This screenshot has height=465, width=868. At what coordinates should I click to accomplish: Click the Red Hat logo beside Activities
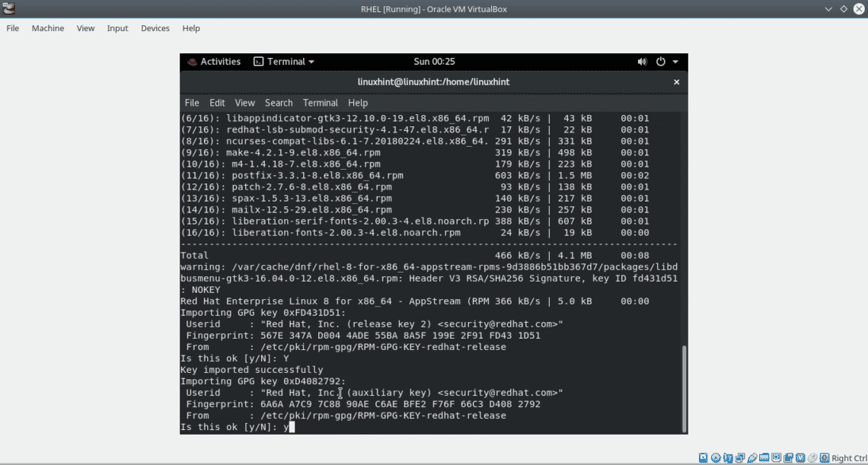192,62
